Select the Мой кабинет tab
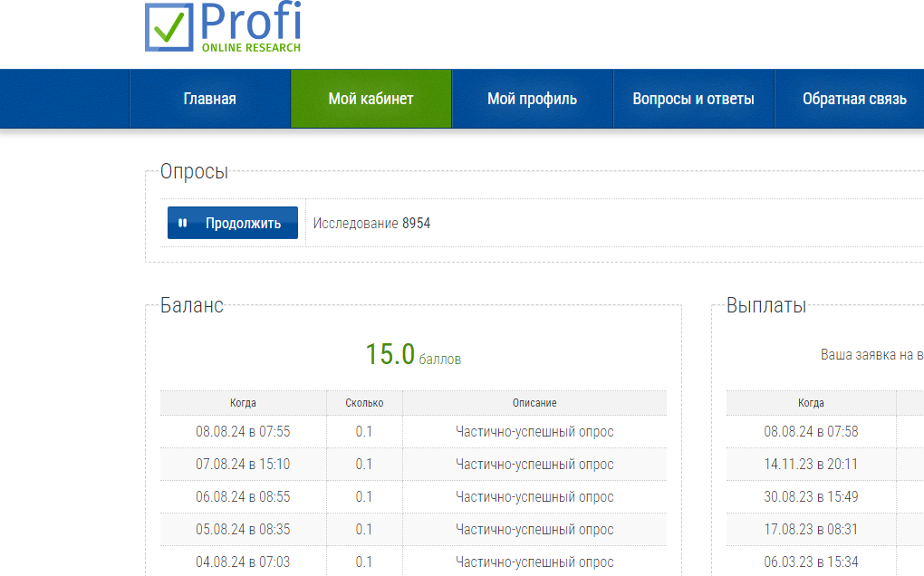 [371, 100]
